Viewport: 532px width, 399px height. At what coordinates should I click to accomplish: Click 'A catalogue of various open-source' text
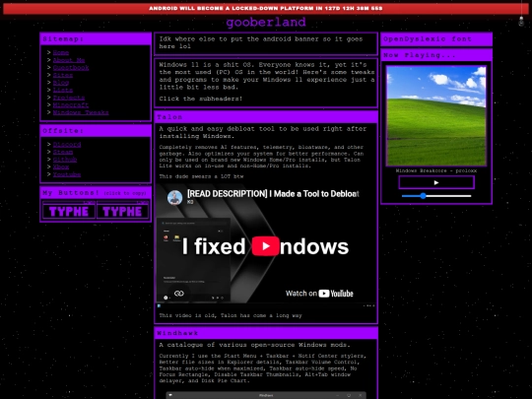coord(254,345)
